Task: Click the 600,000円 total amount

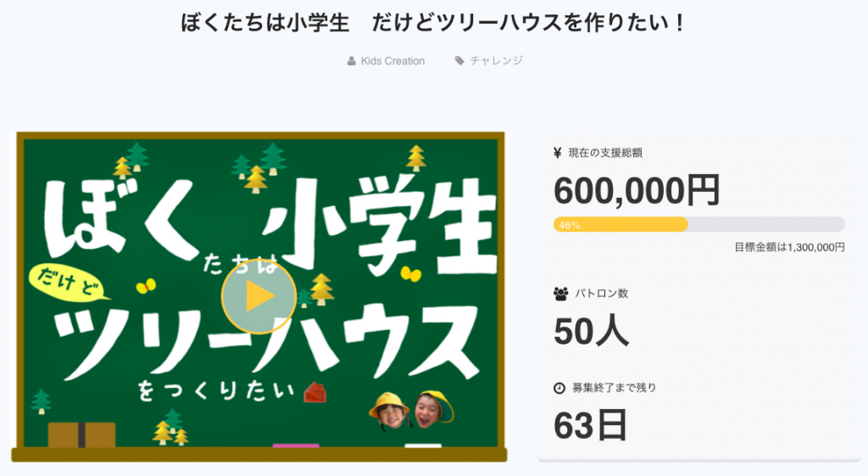Action: pyautogui.click(x=637, y=190)
